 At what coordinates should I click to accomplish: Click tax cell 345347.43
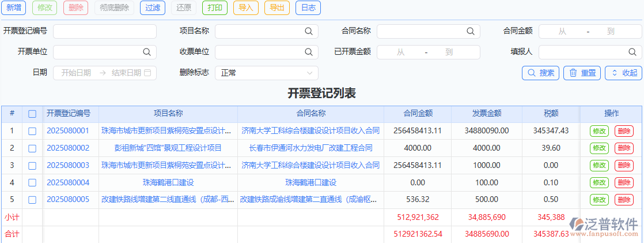(551, 131)
